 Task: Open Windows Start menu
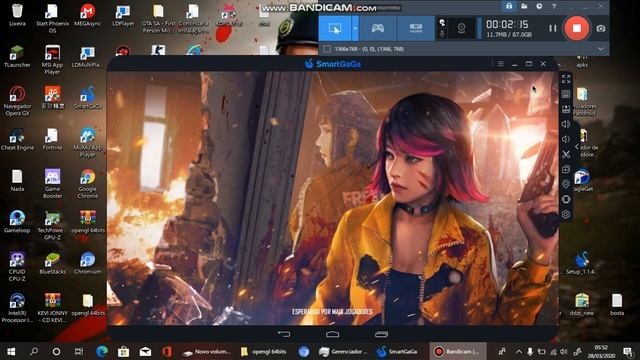(x=11, y=351)
